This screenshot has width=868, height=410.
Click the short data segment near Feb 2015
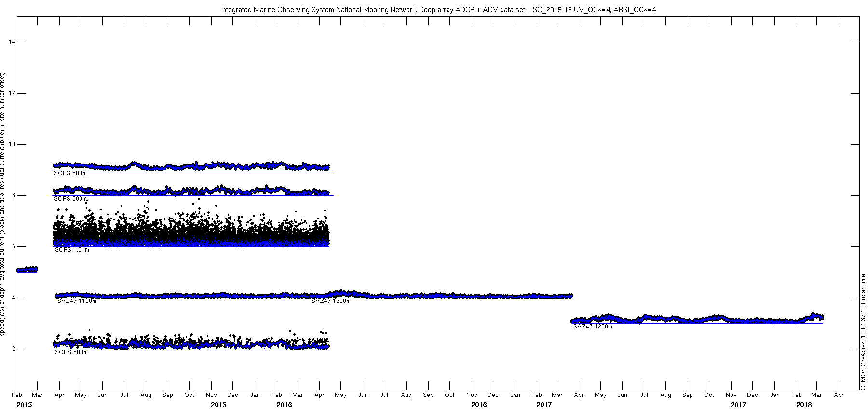tap(27, 269)
